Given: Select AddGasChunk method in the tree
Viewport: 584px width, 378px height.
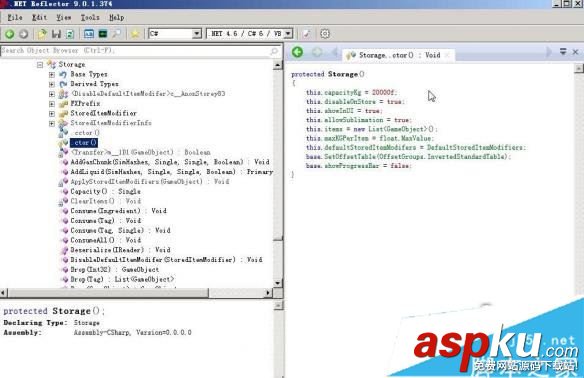Looking at the screenshot, I should pos(170,162).
